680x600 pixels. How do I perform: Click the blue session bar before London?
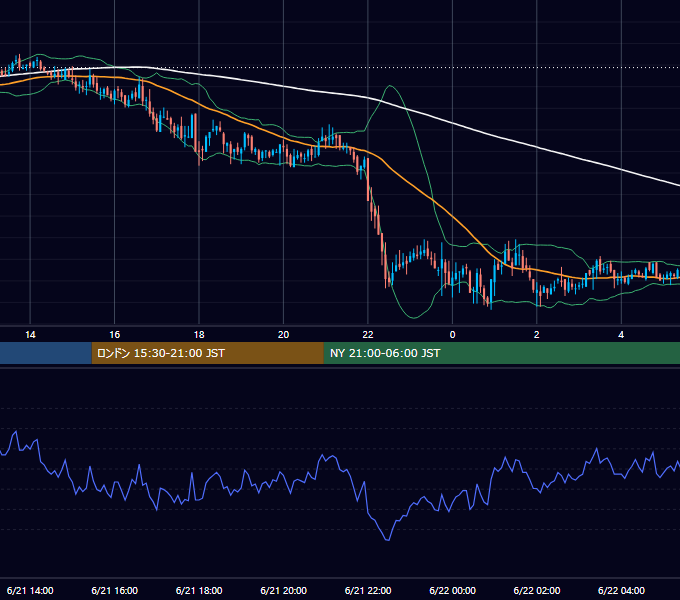(x=46, y=353)
